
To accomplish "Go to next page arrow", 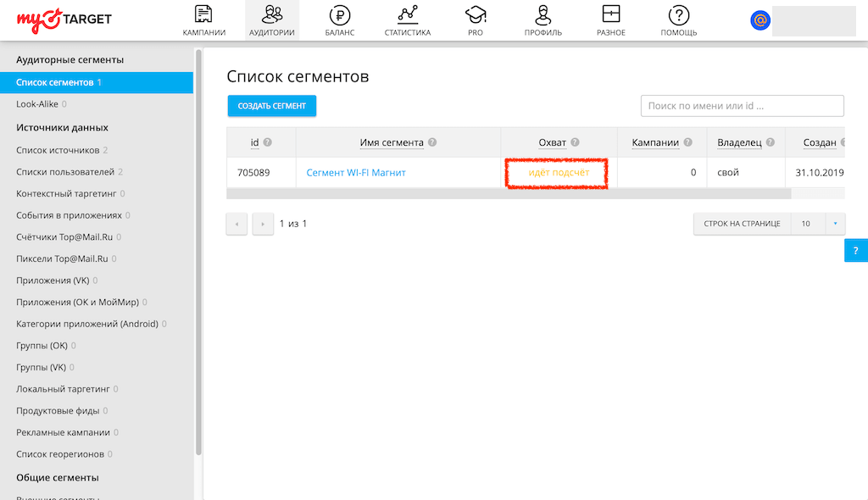I will [263, 224].
